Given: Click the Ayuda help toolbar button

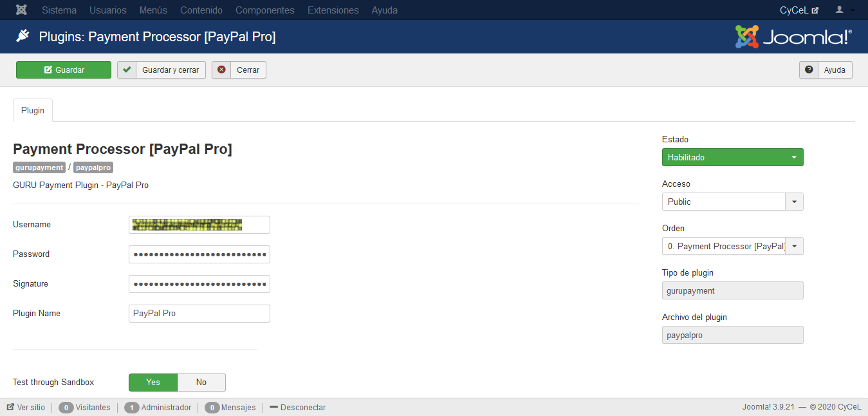Looking at the screenshot, I should coord(826,70).
